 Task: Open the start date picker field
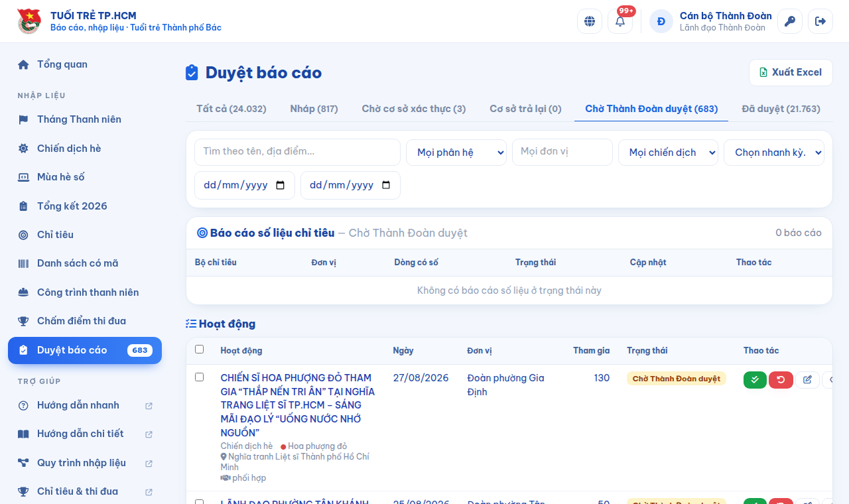[245, 185]
